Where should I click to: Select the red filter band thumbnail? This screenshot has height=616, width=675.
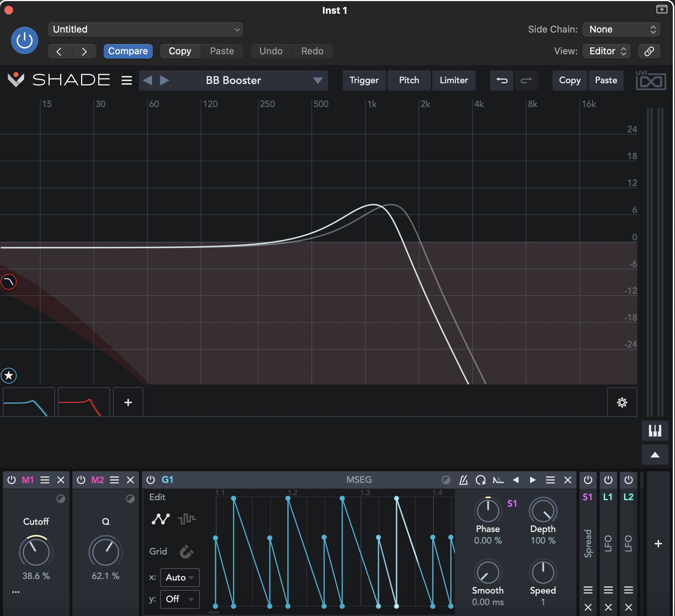point(84,402)
